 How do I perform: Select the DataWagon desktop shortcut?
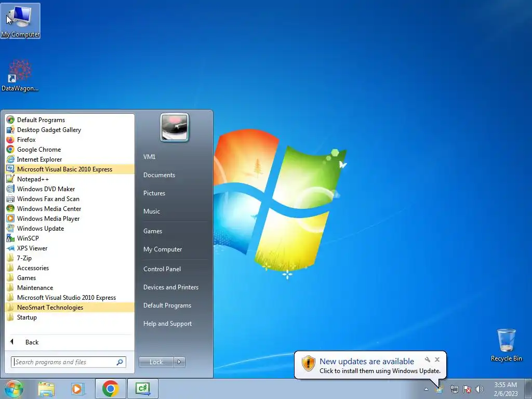(x=20, y=75)
